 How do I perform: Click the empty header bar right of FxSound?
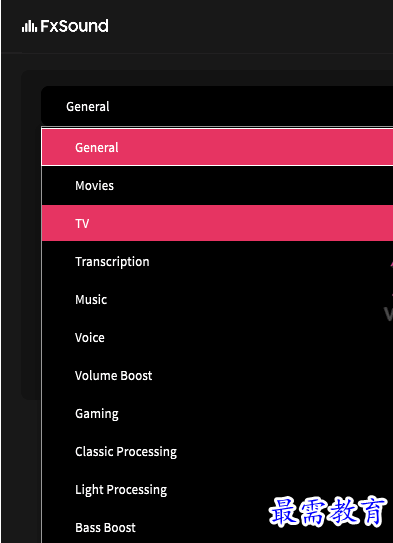251,26
